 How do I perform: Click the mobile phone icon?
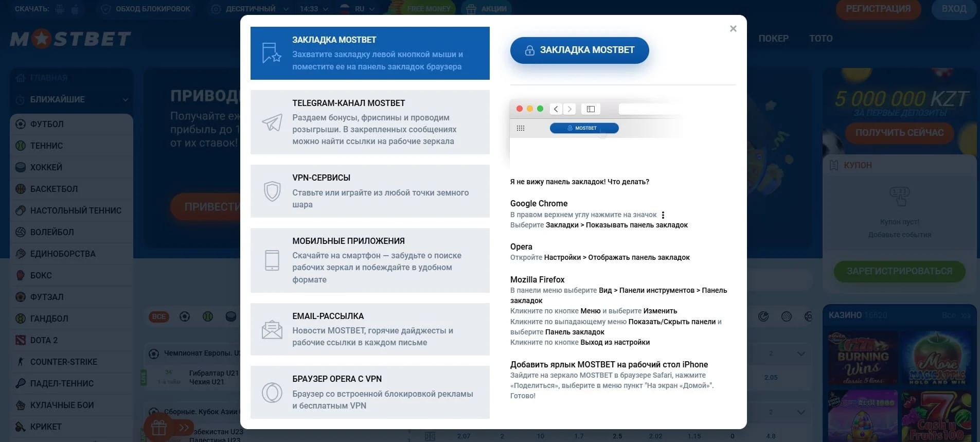point(272,260)
